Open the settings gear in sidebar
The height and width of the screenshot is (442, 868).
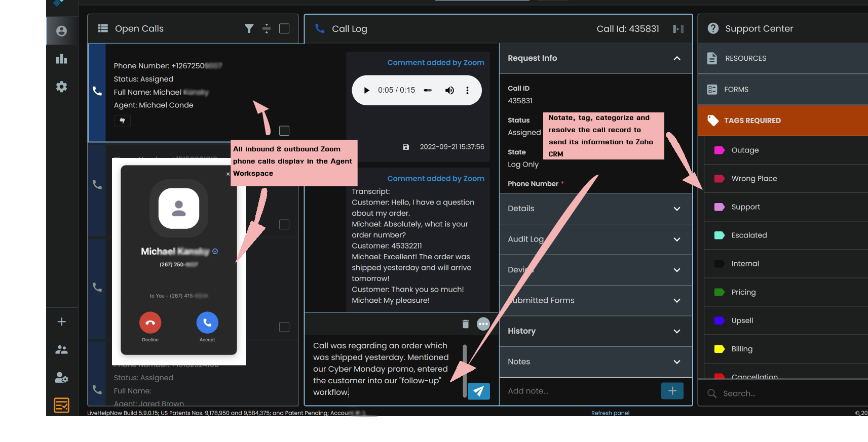(61, 87)
